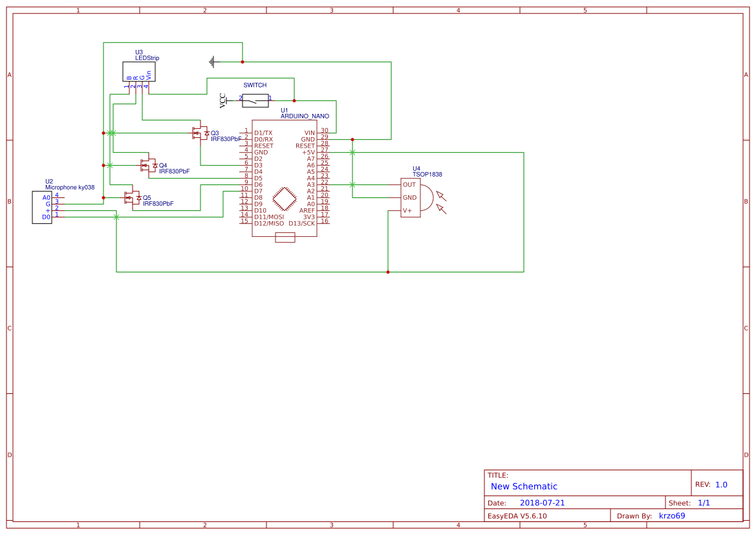Image resolution: width=756 pixels, height=535 pixels.
Task: Click the D0/RX pin label
Action: [264, 140]
